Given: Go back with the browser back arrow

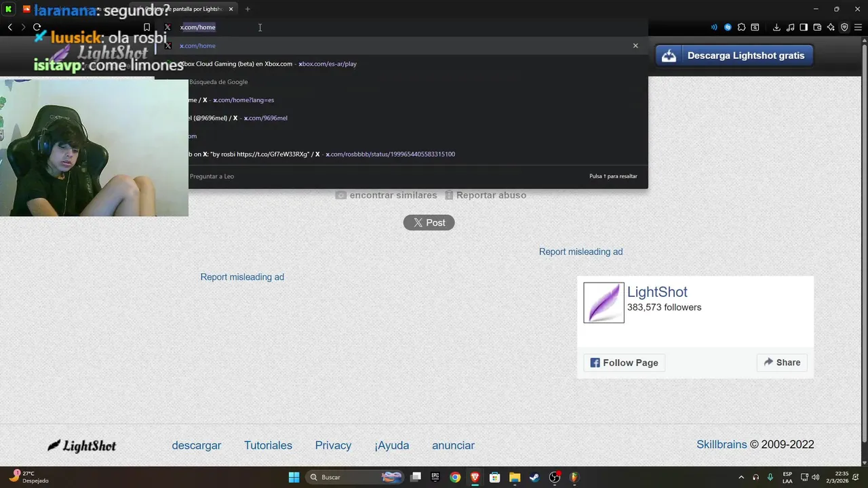Looking at the screenshot, I should 10,27.
